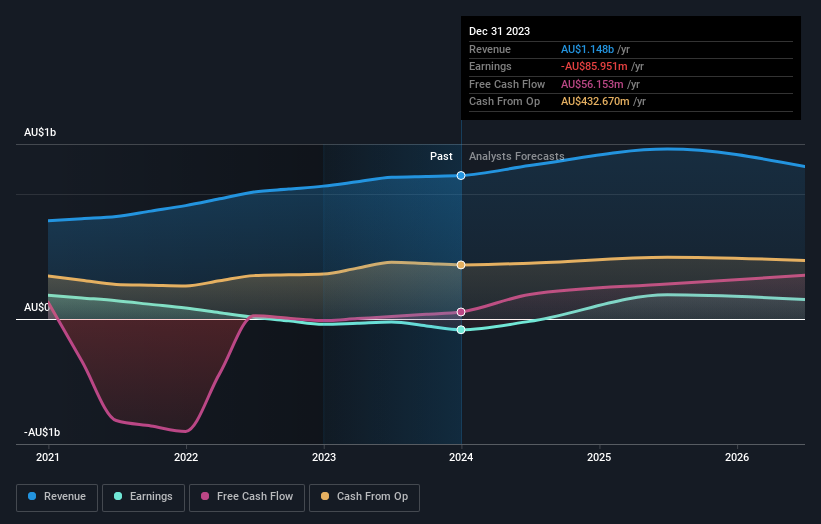The height and width of the screenshot is (524, 821).
Task: Select the Cash From Op data point at 2024
Action: [461, 265]
